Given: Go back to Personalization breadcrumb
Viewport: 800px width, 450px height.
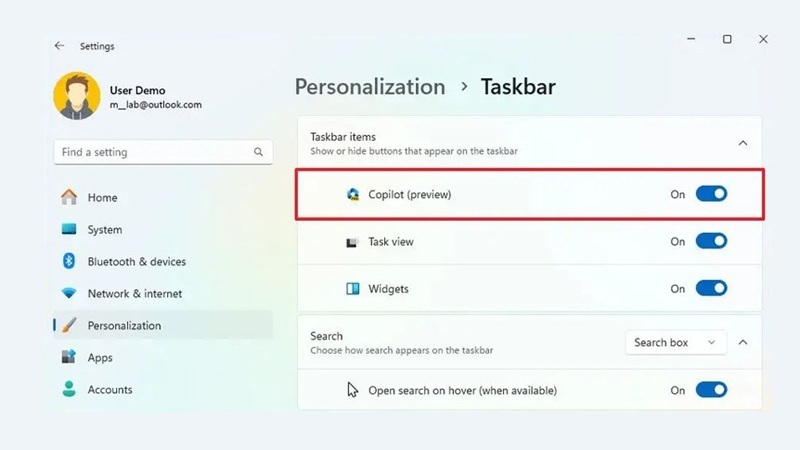Looking at the screenshot, I should pyautogui.click(x=370, y=87).
